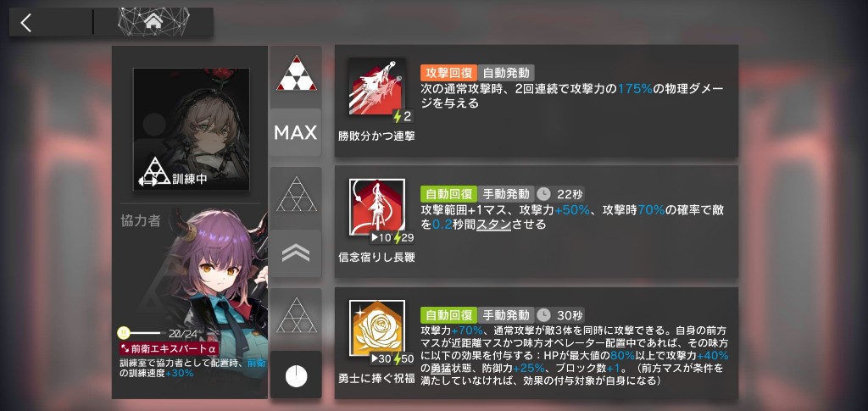Open the 信念宿りし長鞭 skill icon
The image size is (868, 411).
[x=377, y=208]
